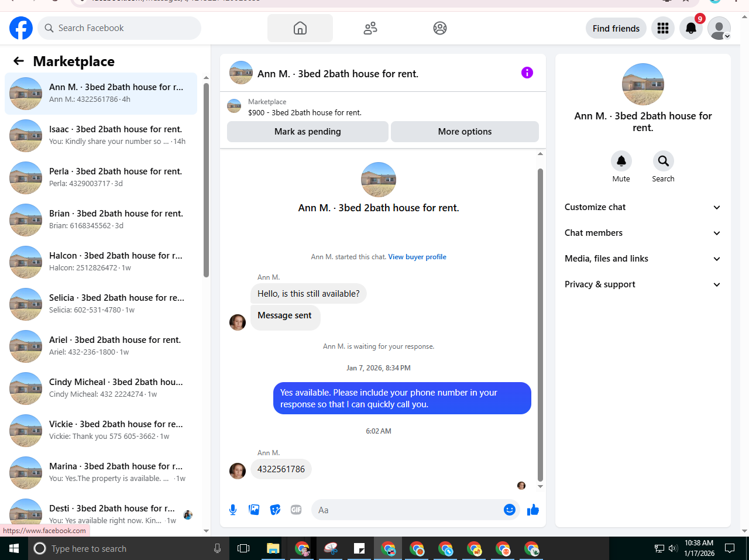Viewport: 749px width, 560px height.
Task: Open Ann M. conversation in list
Action: point(101,94)
